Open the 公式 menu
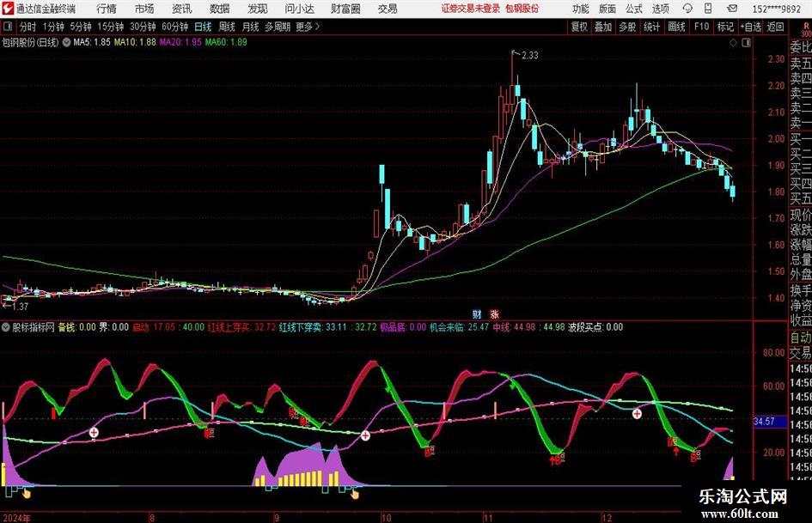Image resolution: width=812 pixels, height=523 pixels. [x=634, y=9]
